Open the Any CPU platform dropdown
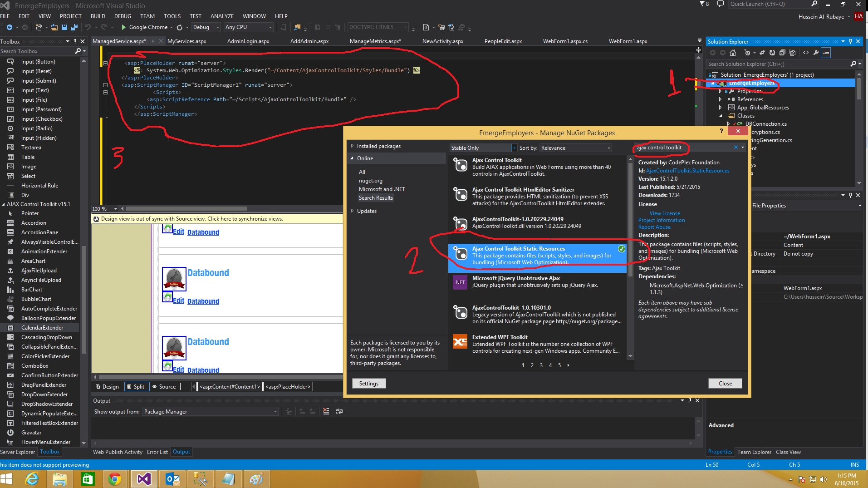Image resolution: width=868 pixels, height=488 pixels. click(249, 27)
